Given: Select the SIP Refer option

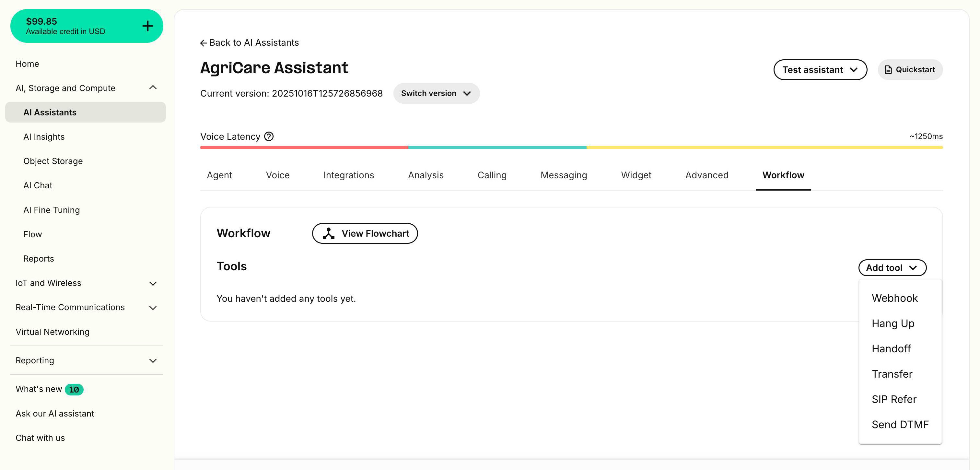Looking at the screenshot, I should tap(894, 399).
